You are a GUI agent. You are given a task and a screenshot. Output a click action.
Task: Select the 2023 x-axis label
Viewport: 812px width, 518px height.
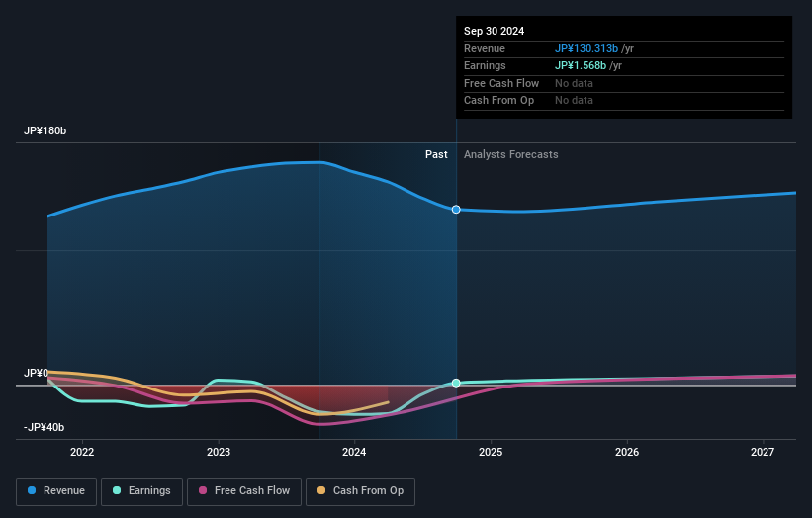click(218, 453)
